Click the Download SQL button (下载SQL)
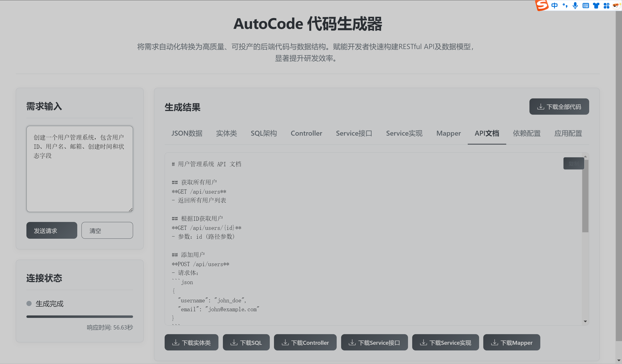The width and height of the screenshot is (622, 364). pyautogui.click(x=246, y=342)
